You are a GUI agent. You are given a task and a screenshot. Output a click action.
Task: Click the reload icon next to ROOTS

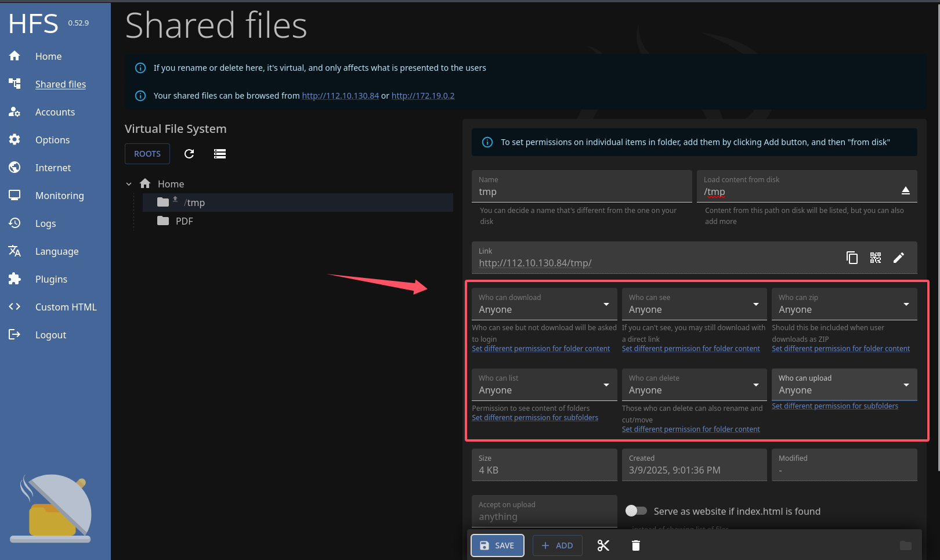189,154
